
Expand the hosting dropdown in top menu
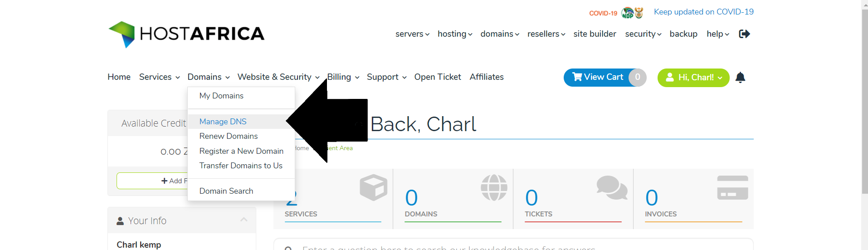click(x=455, y=34)
